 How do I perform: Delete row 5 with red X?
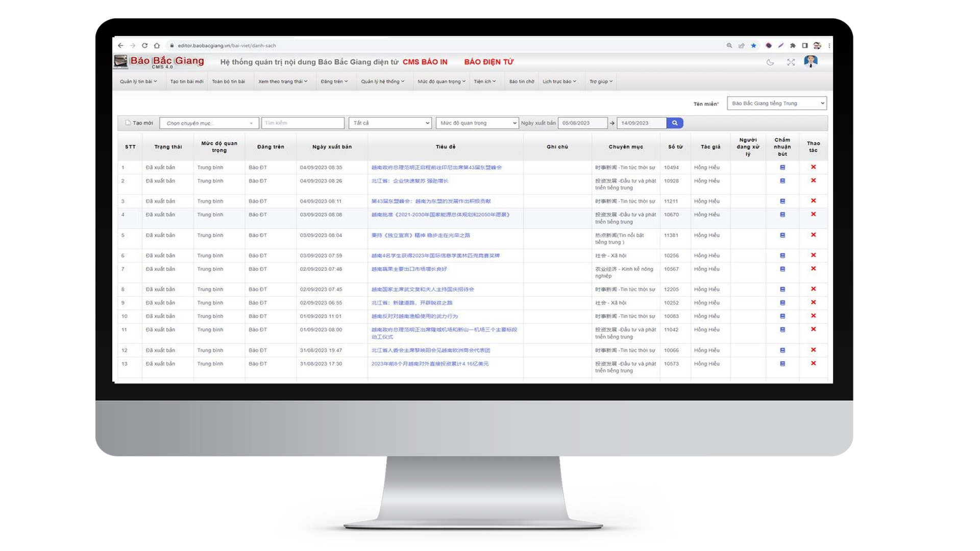tap(813, 235)
